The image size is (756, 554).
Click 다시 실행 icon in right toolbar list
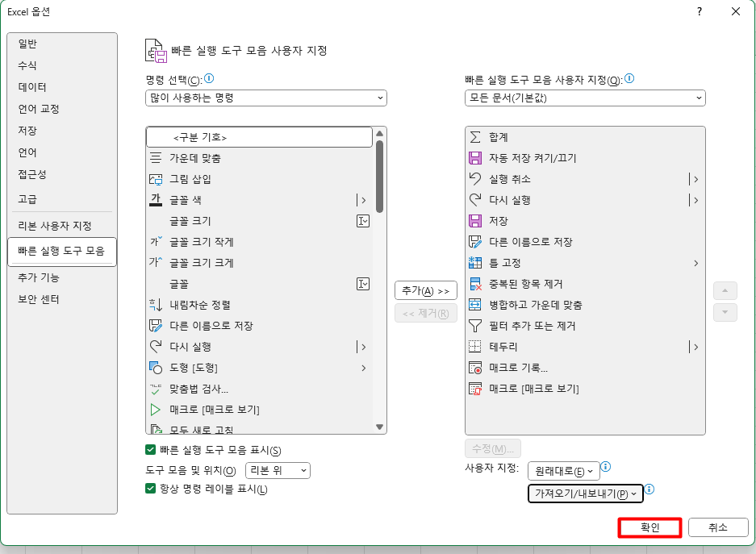point(475,200)
